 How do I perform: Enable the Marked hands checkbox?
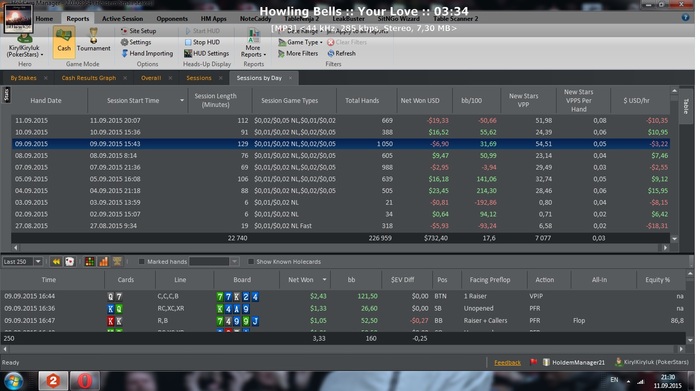click(142, 262)
